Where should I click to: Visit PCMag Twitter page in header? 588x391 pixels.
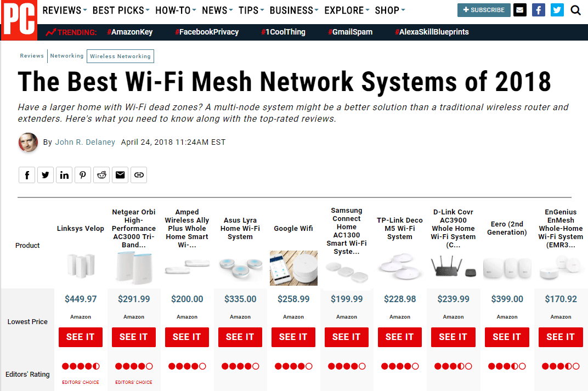pos(557,10)
